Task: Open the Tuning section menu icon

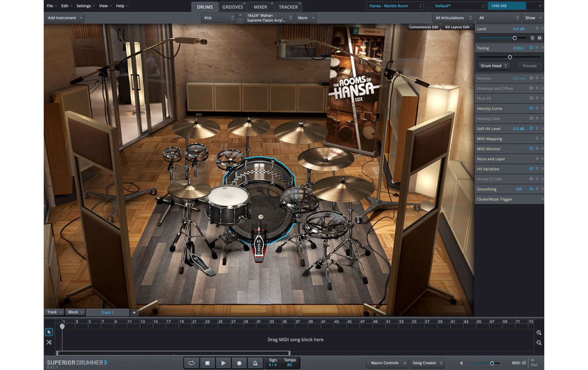Action: tap(537, 48)
